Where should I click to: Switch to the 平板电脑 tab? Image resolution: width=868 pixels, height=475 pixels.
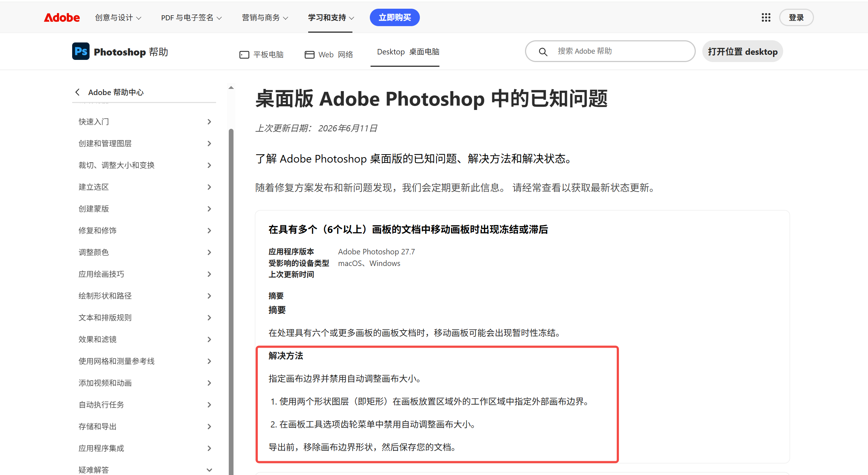[261, 54]
